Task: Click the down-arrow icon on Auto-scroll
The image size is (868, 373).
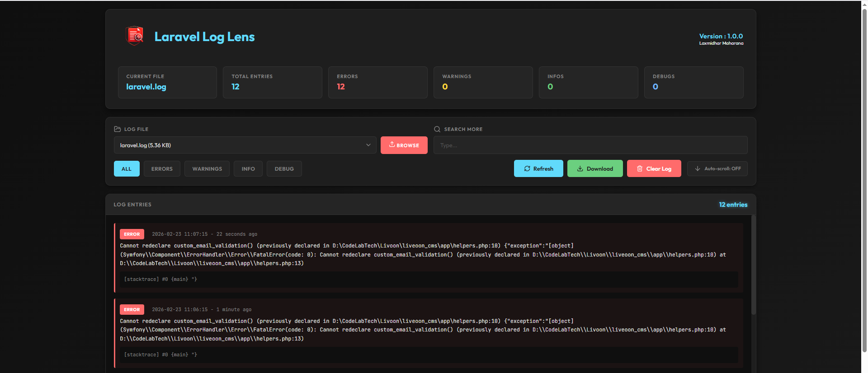Action: [698, 168]
